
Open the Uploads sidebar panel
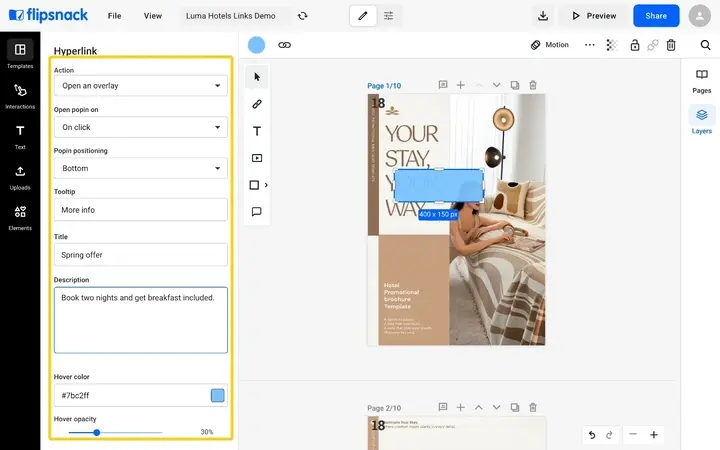[x=20, y=177]
